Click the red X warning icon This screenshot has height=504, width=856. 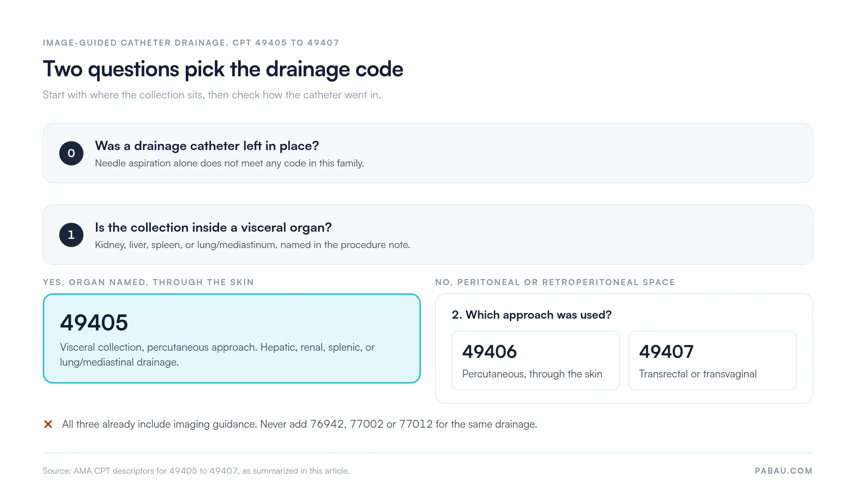click(48, 424)
